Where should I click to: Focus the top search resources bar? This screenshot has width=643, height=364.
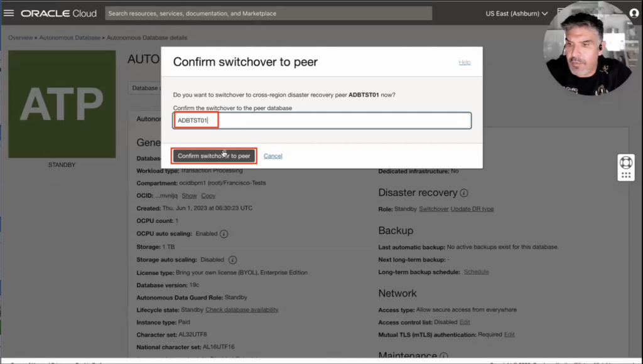click(x=269, y=13)
